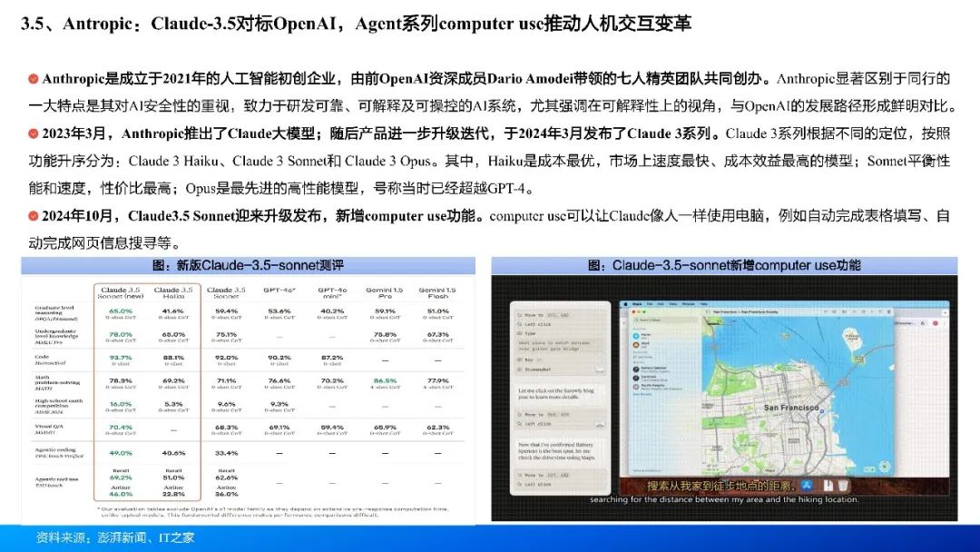Open the bold 'Maps' menu in menu bar
The height and width of the screenshot is (552, 980).
pyautogui.click(x=637, y=304)
